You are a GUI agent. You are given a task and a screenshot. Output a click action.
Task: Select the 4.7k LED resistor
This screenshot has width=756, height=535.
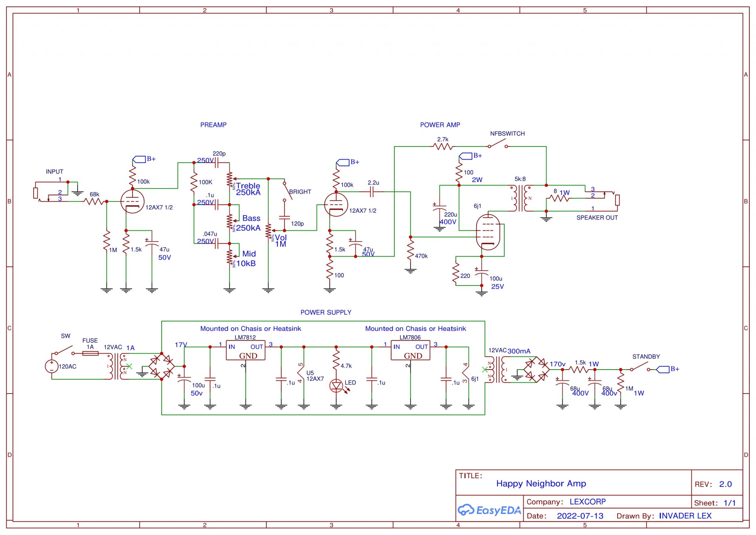(336, 360)
